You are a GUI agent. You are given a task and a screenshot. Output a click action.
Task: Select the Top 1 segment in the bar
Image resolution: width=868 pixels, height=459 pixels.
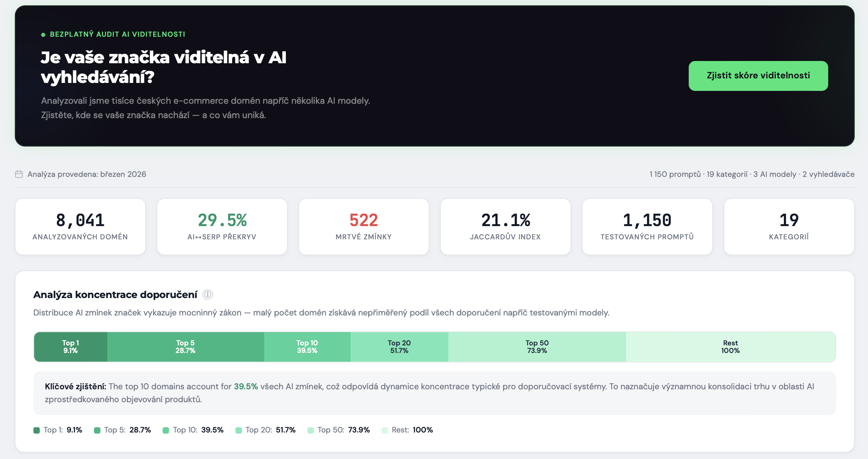(70, 347)
